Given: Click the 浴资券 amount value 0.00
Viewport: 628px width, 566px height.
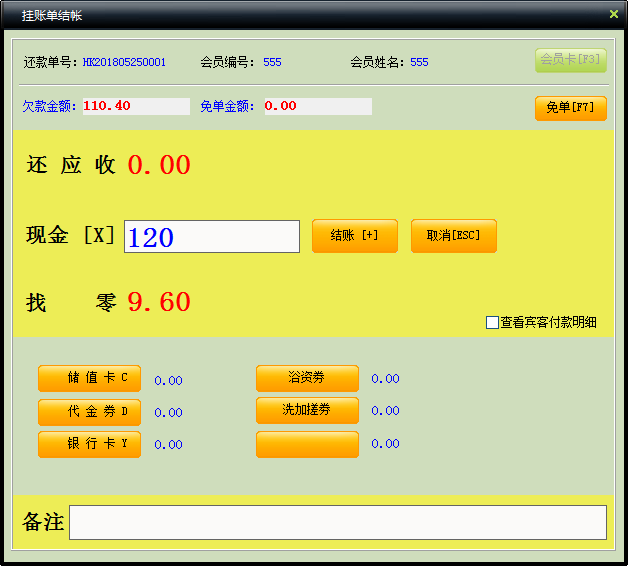Looking at the screenshot, I should pyautogui.click(x=385, y=378).
